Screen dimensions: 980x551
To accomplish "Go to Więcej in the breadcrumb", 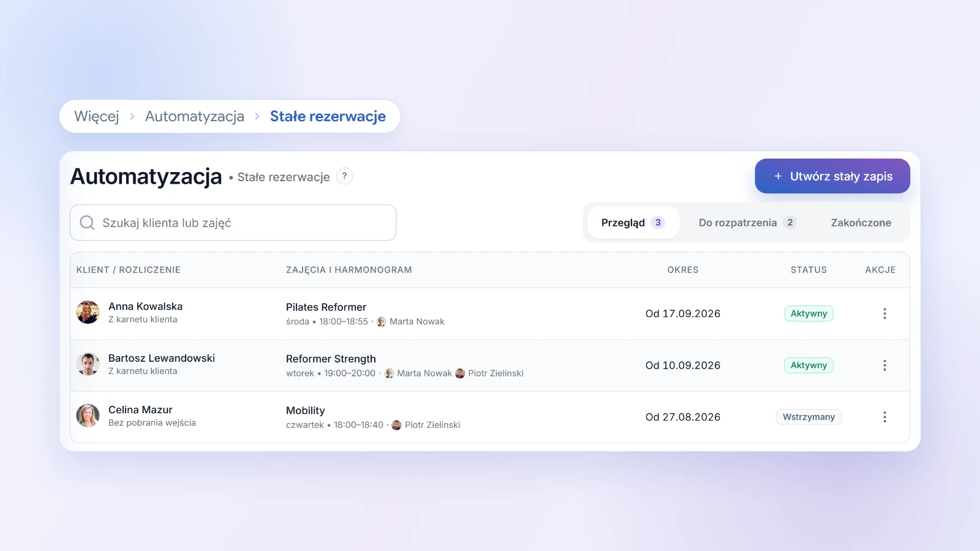I will [x=97, y=116].
